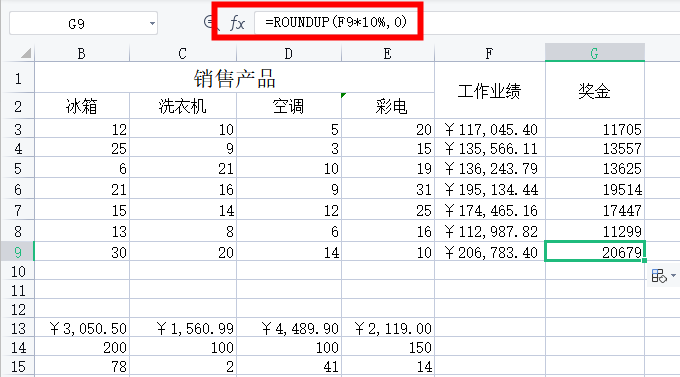This screenshot has width=680, height=377.
Task: Click the 奖金 header cell
Action: click(595, 91)
